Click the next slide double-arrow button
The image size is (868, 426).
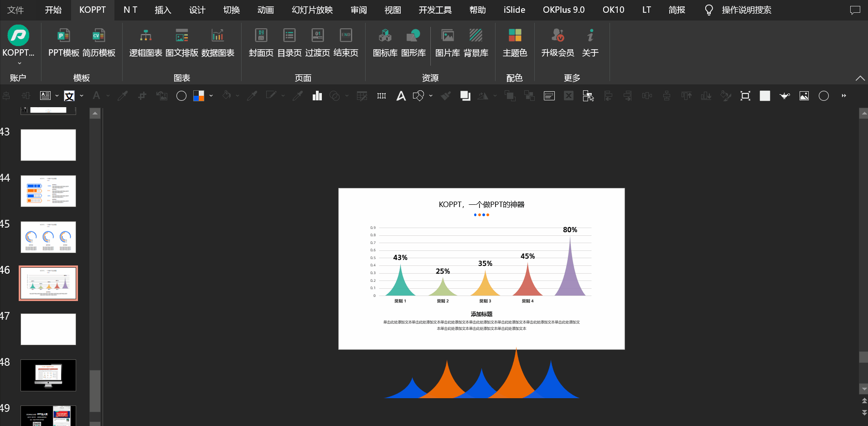pyautogui.click(x=864, y=412)
